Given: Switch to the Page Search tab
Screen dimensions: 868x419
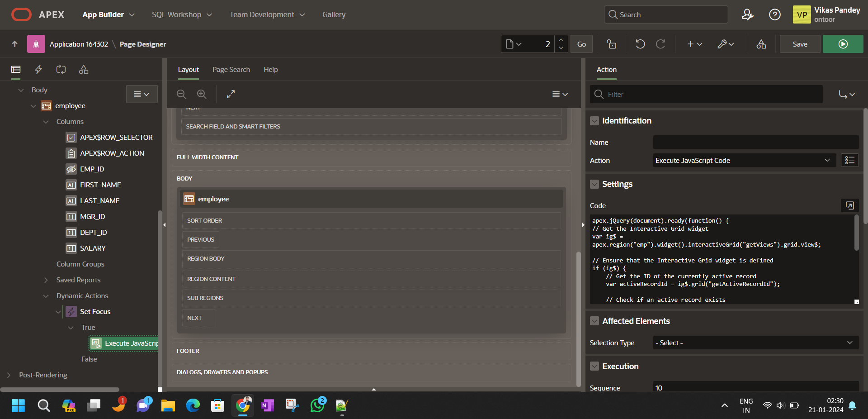Looking at the screenshot, I should pyautogui.click(x=231, y=69).
